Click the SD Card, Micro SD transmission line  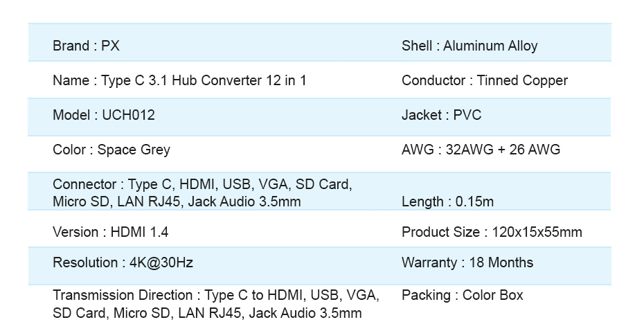[208, 313]
